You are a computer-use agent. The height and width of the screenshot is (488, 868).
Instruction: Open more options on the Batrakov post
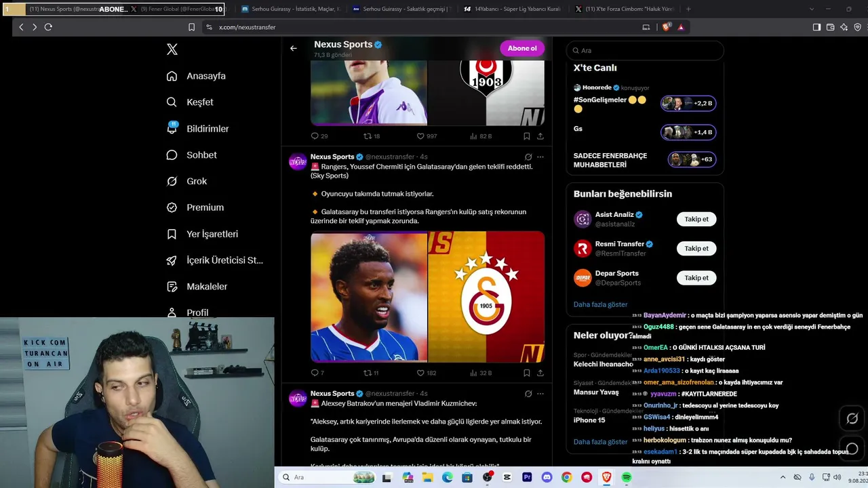(540, 393)
